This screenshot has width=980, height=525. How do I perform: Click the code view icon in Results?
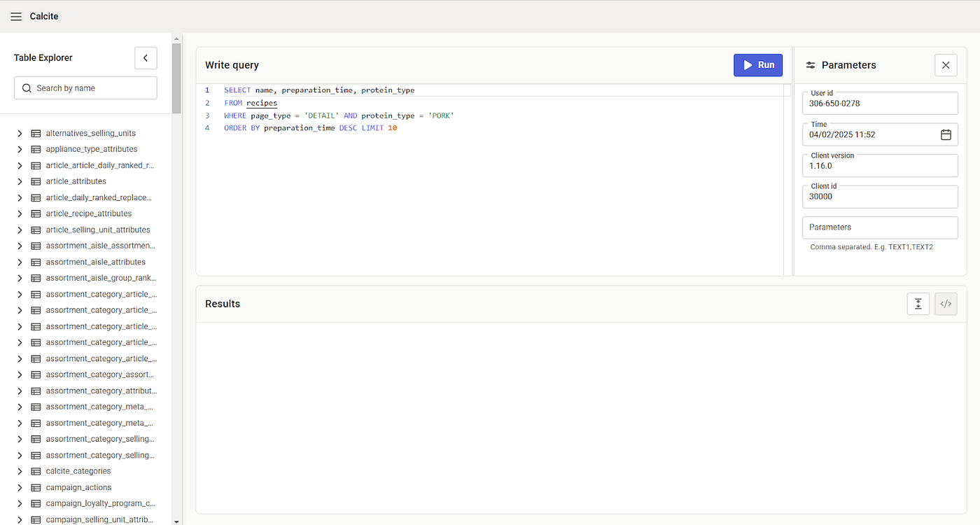(x=946, y=304)
